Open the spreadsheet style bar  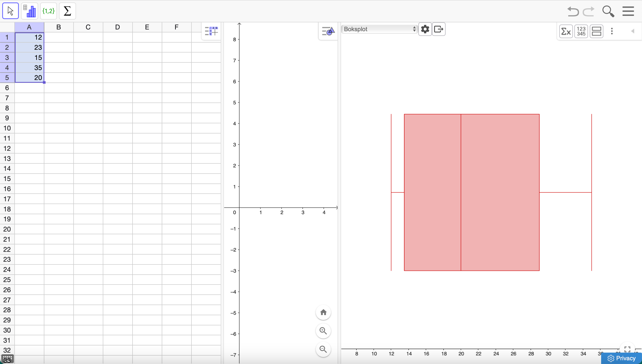coord(211,31)
